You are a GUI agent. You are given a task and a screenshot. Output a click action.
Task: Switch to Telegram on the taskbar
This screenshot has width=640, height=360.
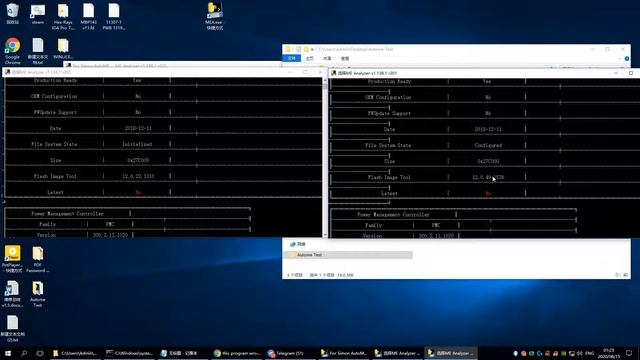click(x=290, y=353)
